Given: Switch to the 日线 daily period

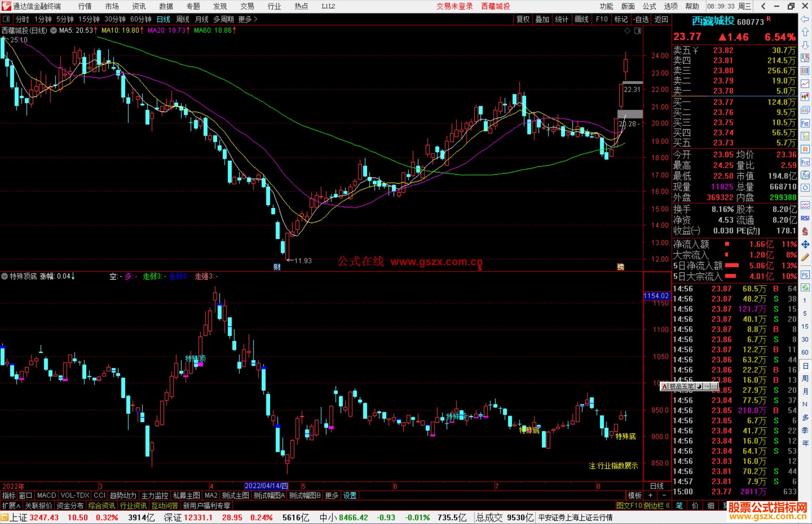Looking at the screenshot, I should (164, 19).
